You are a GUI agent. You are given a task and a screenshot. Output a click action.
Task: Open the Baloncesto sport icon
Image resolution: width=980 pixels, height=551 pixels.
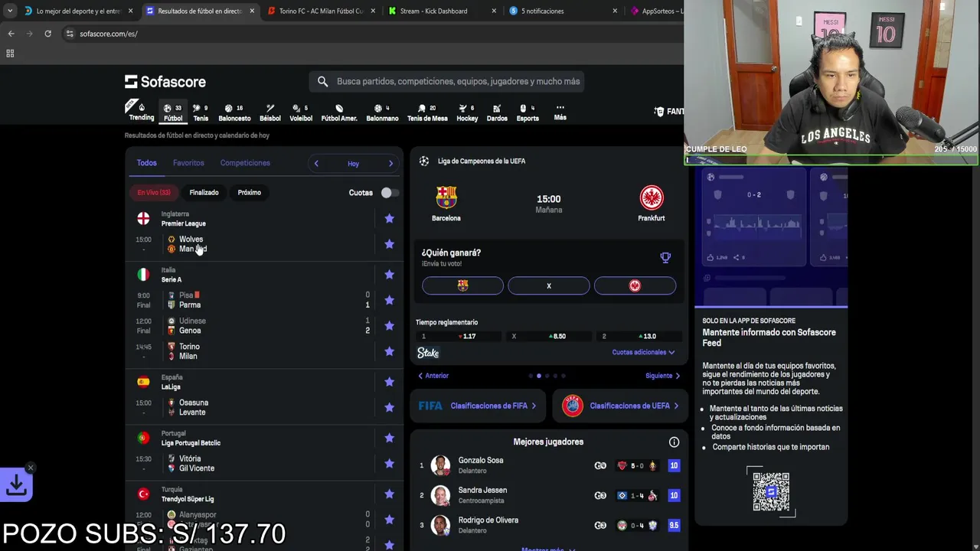pyautogui.click(x=234, y=112)
